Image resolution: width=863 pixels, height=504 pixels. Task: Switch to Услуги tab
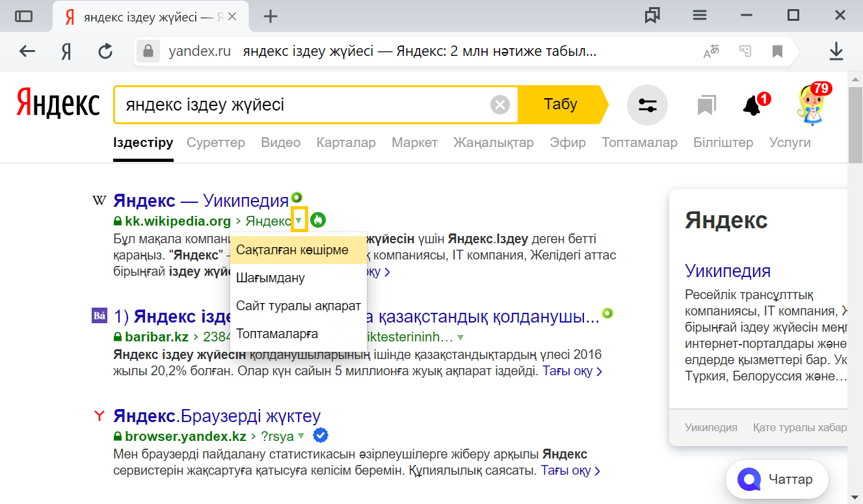coord(790,142)
